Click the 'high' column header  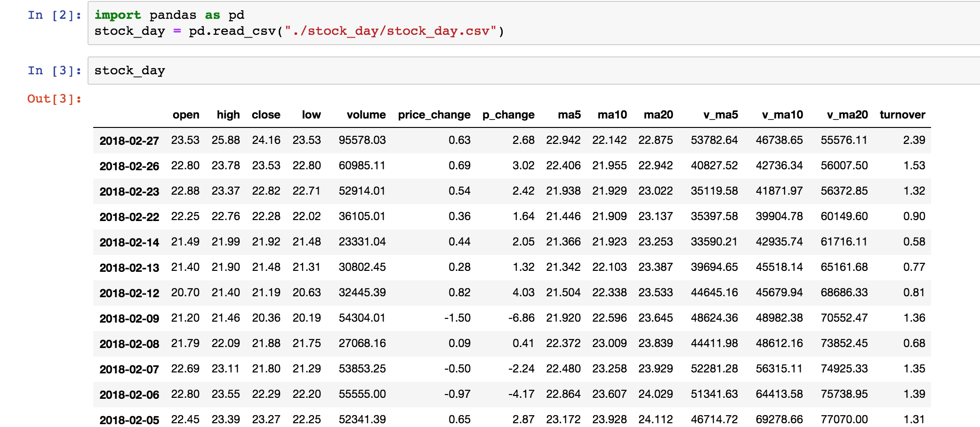[228, 115]
